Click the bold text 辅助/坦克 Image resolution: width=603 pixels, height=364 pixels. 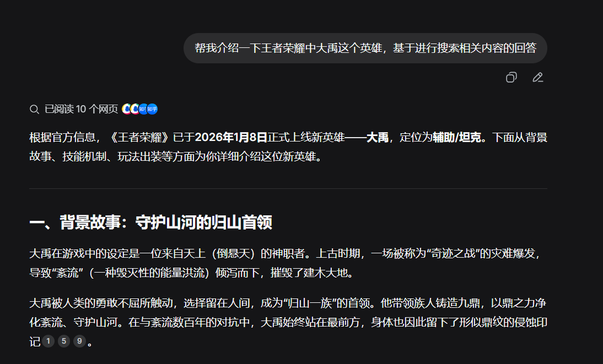[x=457, y=138]
